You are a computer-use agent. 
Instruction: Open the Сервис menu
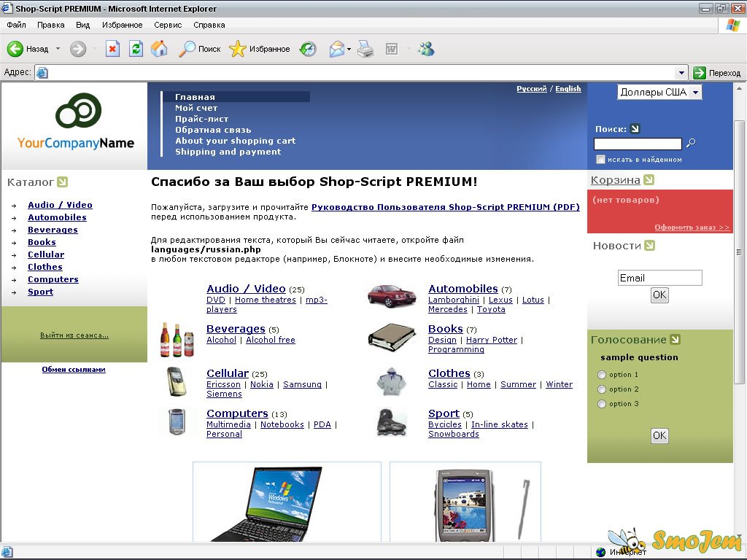(x=169, y=25)
